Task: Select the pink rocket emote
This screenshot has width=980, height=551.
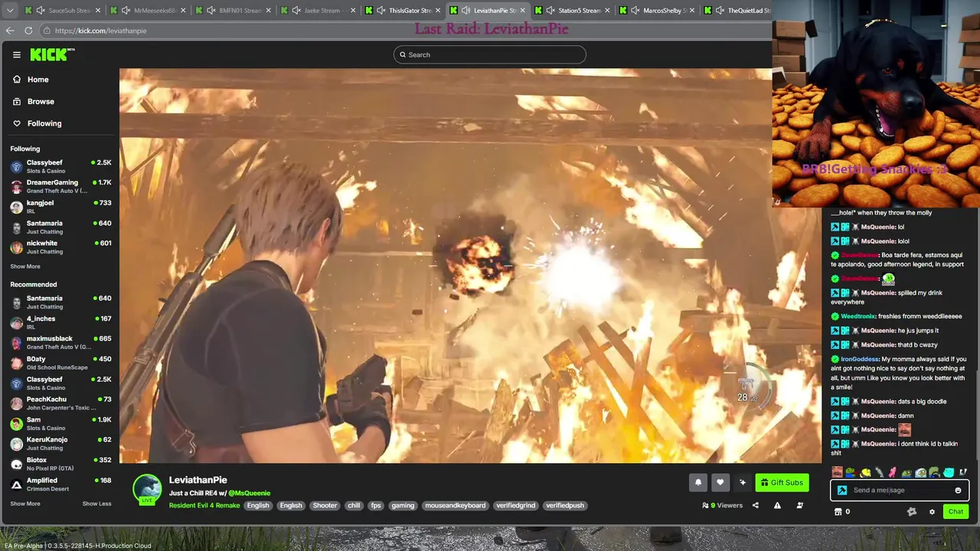Action: coord(892,472)
